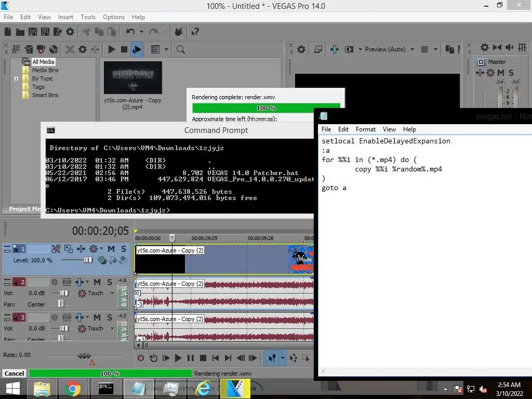Open Video Output FX in preview toolbar
The width and height of the screenshot is (532, 399).
pos(335,49)
